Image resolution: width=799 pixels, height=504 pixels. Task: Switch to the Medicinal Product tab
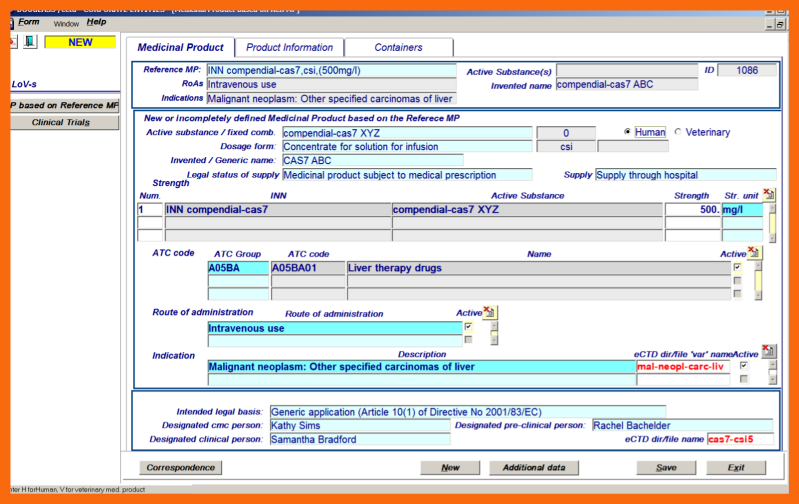180,47
